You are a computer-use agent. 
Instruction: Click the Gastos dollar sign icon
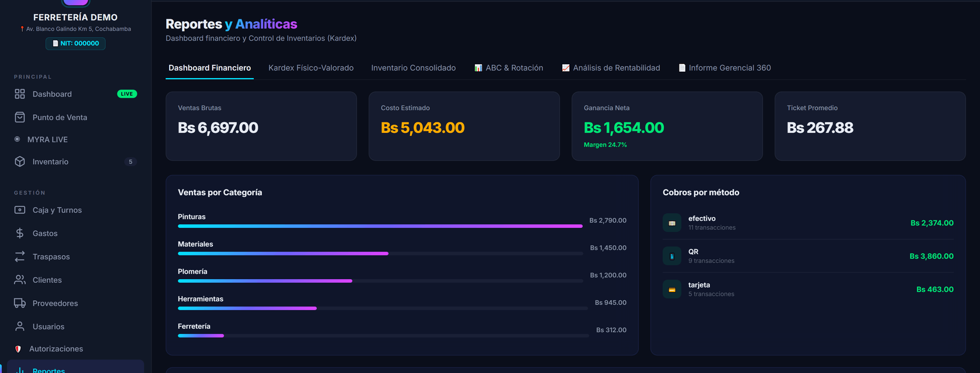(20, 233)
